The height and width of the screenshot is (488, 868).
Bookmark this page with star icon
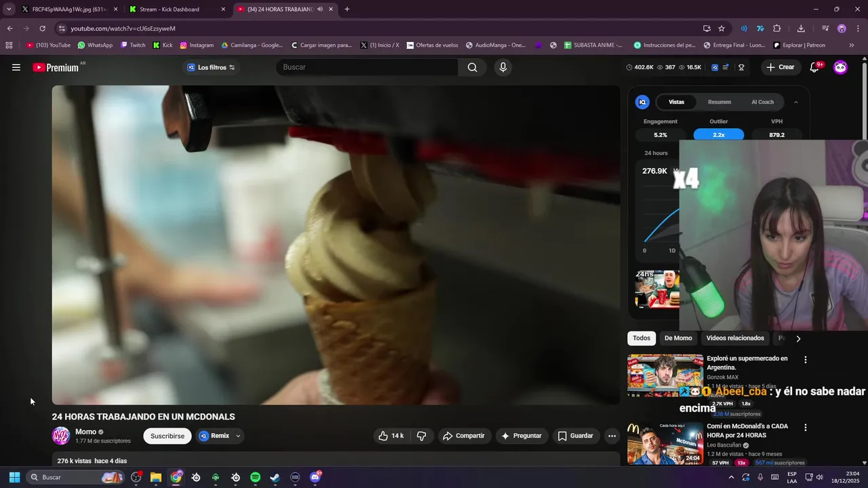[x=722, y=28]
